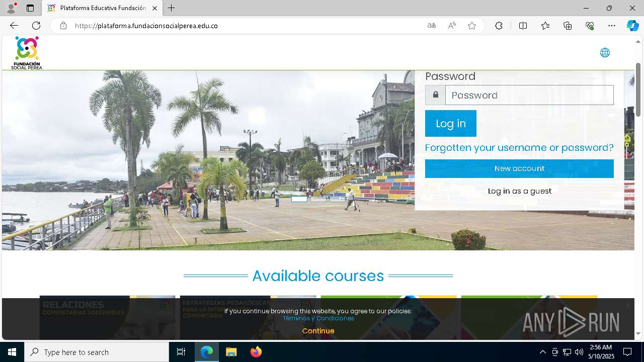Open the Windows Start menu

click(12, 352)
